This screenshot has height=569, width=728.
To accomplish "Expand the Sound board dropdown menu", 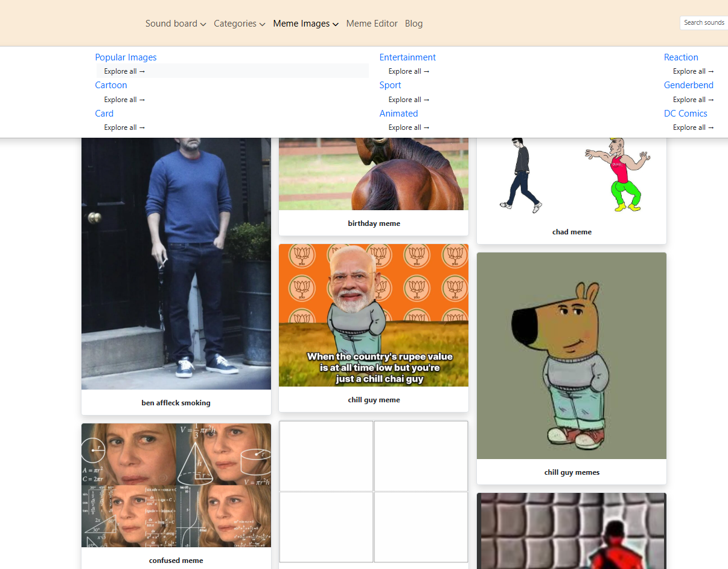I will [x=176, y=24].
